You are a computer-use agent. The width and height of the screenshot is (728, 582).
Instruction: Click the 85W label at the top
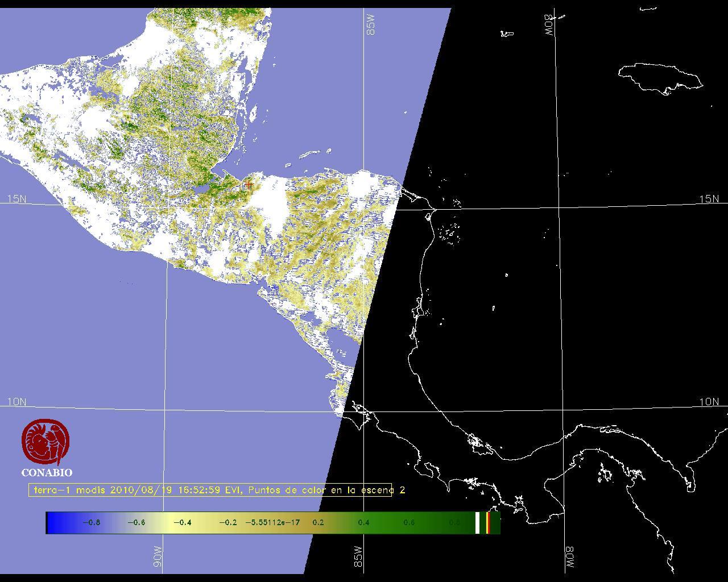coord(371,25)
